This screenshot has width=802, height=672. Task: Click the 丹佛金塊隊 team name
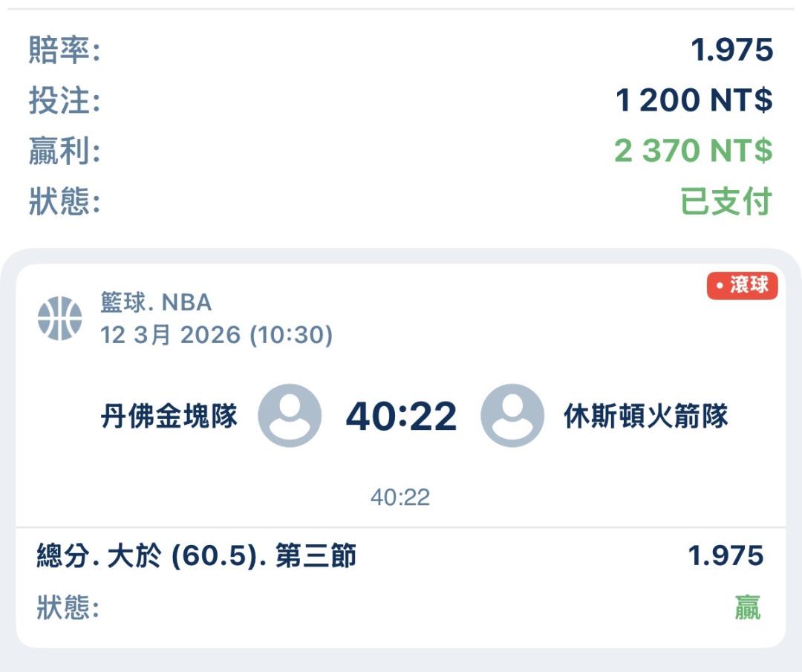[x=169, y=417]
